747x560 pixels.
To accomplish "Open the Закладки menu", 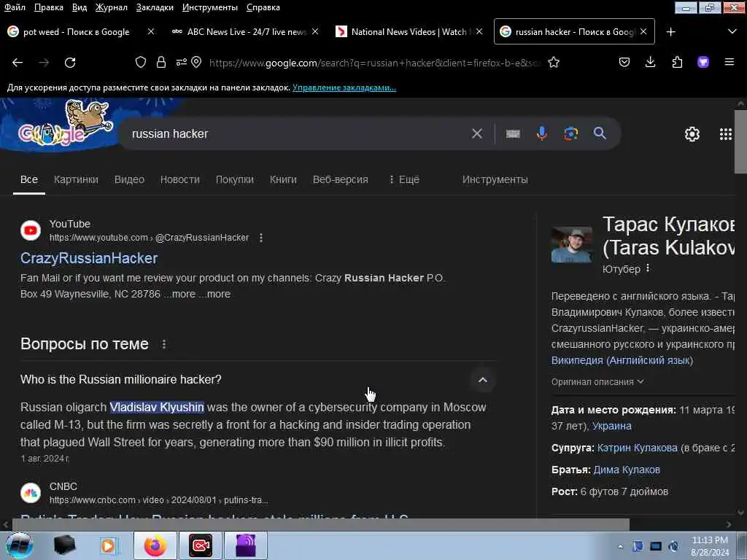I will coord(155,7).
